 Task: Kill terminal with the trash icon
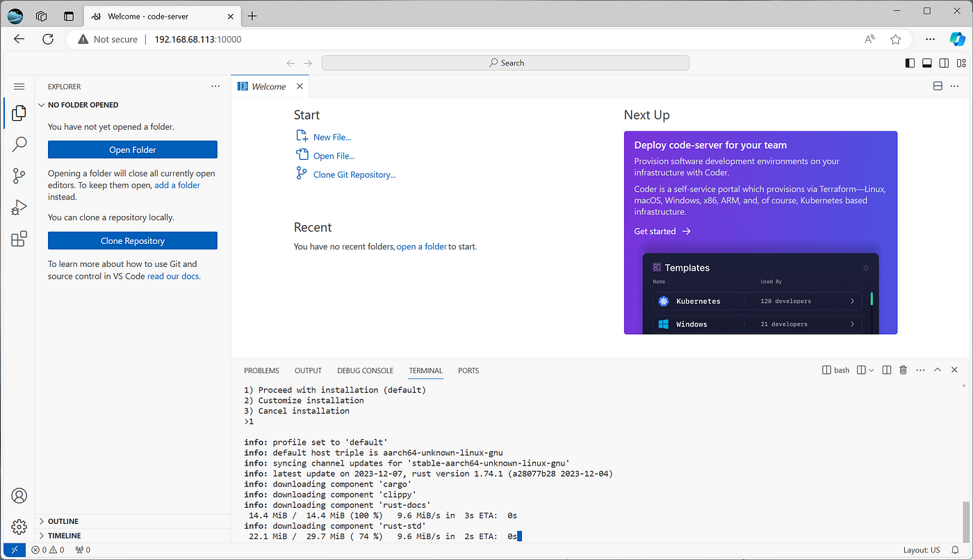click(x=903, y=370)
